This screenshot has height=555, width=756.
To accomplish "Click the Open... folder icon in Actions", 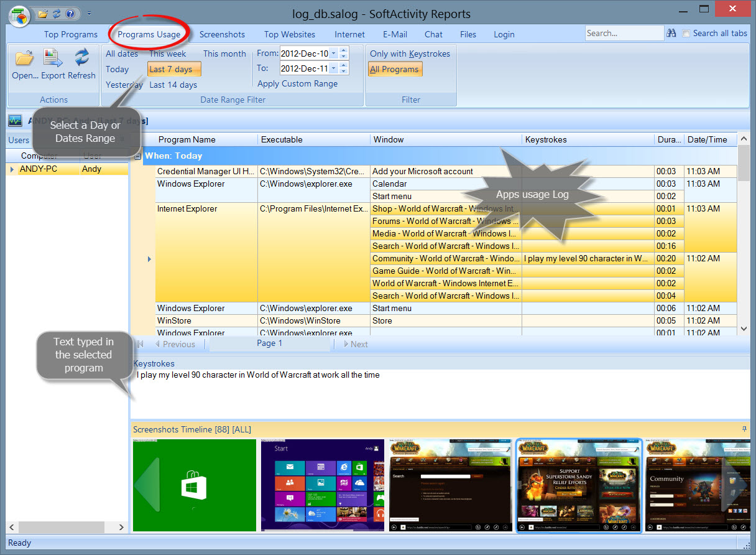I will click(24, 58).
